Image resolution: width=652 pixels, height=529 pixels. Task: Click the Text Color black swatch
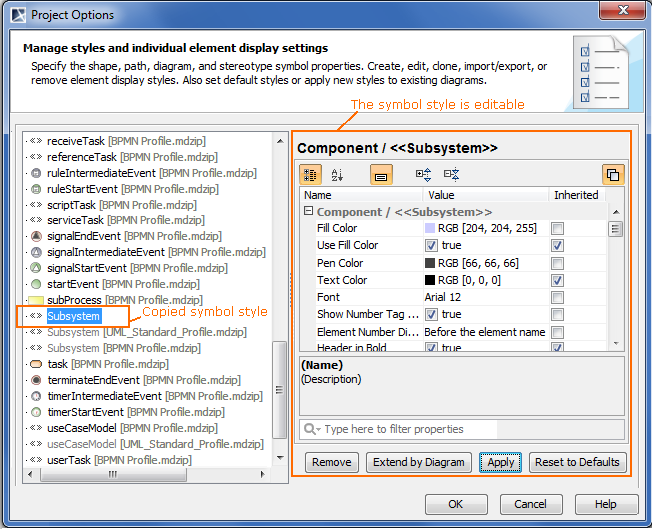[x=430, y=280]
